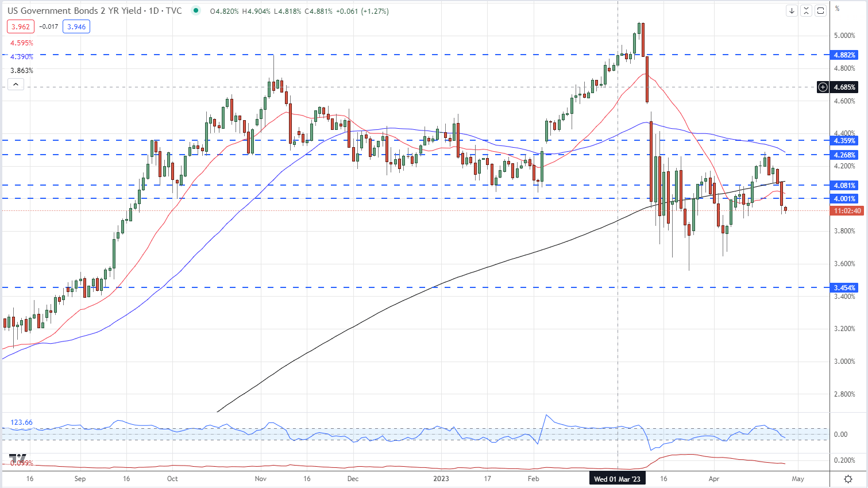Screen dimensions: 868x488
Task: Click the Feb label on the time axis
Action: [533, 479]
